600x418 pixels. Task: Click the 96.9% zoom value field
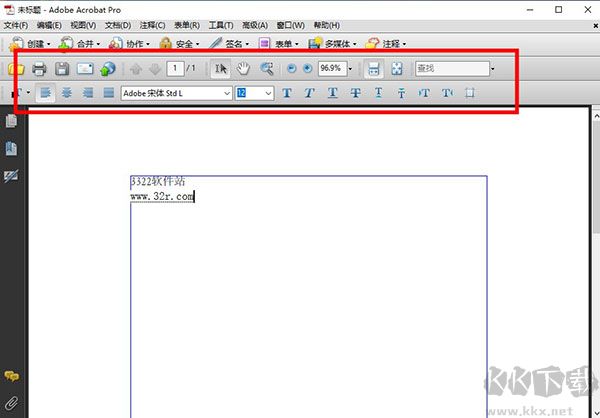coord(332,69)
